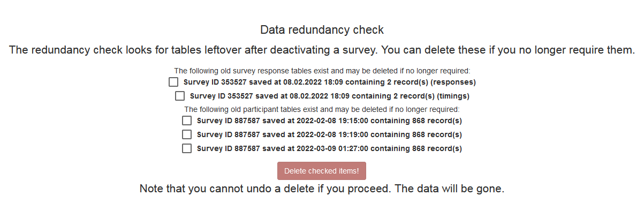Click the Data redundancy check heading
Screen dimensions: 644x218
(x=322, y=30)
